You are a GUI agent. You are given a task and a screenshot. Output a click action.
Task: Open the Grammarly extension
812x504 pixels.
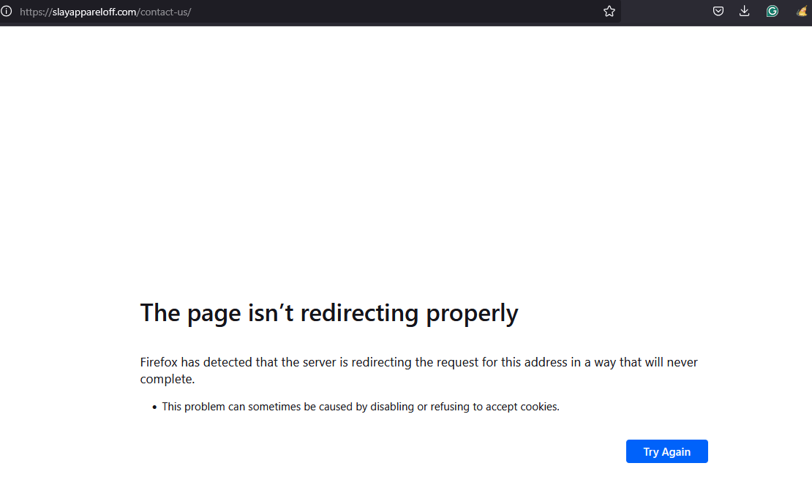point(772,11)
